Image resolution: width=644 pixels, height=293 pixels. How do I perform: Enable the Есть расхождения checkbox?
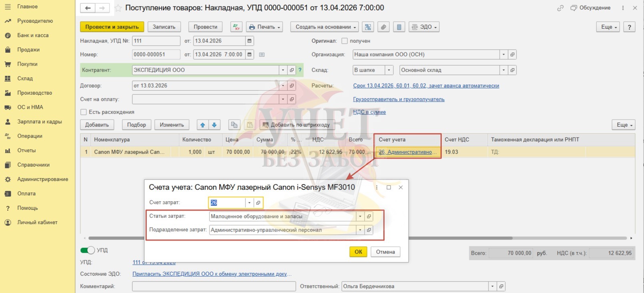pyautogui.click(x=84, y=112)
